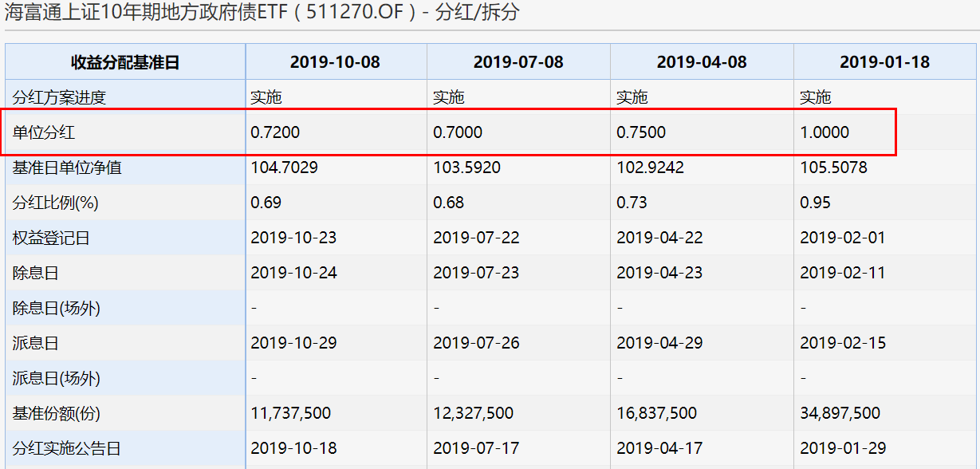The height and width of the screenshot is (469, 980).
Task: Select dividend ratio 0.68
Action: point(449,203)
